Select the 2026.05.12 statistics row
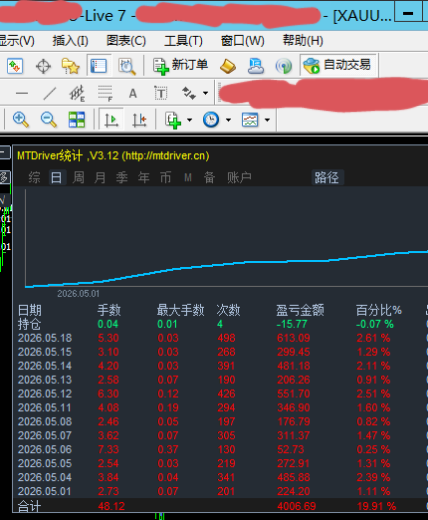The image size is (428, 520). 222,394
